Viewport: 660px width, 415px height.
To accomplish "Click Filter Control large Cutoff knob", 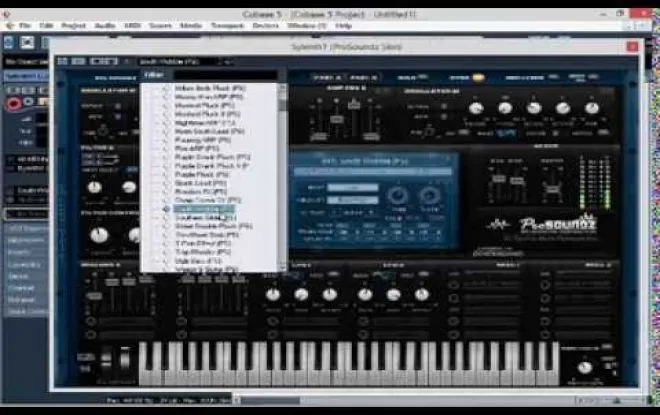I will 99,235.
